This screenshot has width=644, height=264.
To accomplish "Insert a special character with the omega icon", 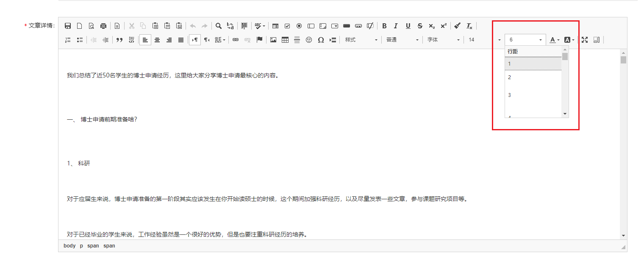I will click(x=321, y=39).
